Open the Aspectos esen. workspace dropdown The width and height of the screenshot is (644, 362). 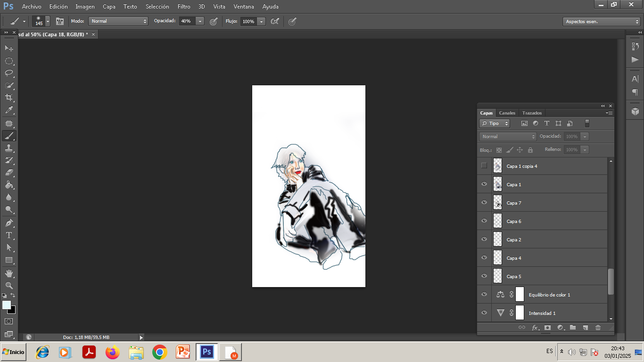601,22
